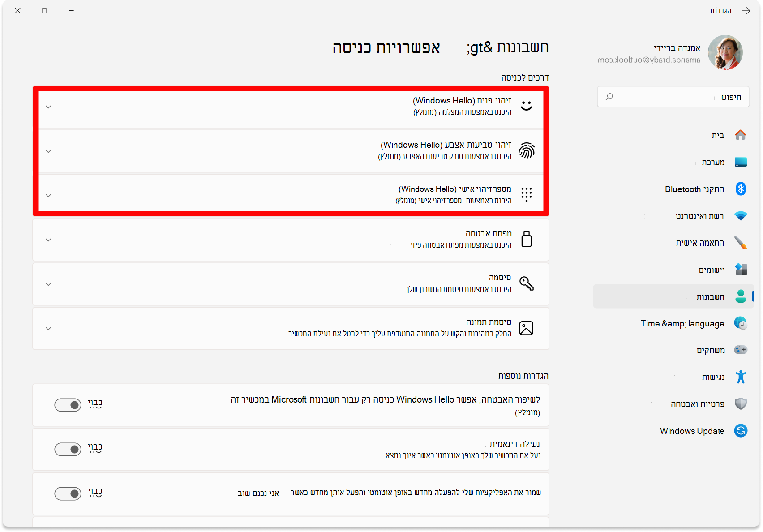Click the Settings title in the window header
The width and height of the screenshot is (763, 532).
(x=720, y=11)
